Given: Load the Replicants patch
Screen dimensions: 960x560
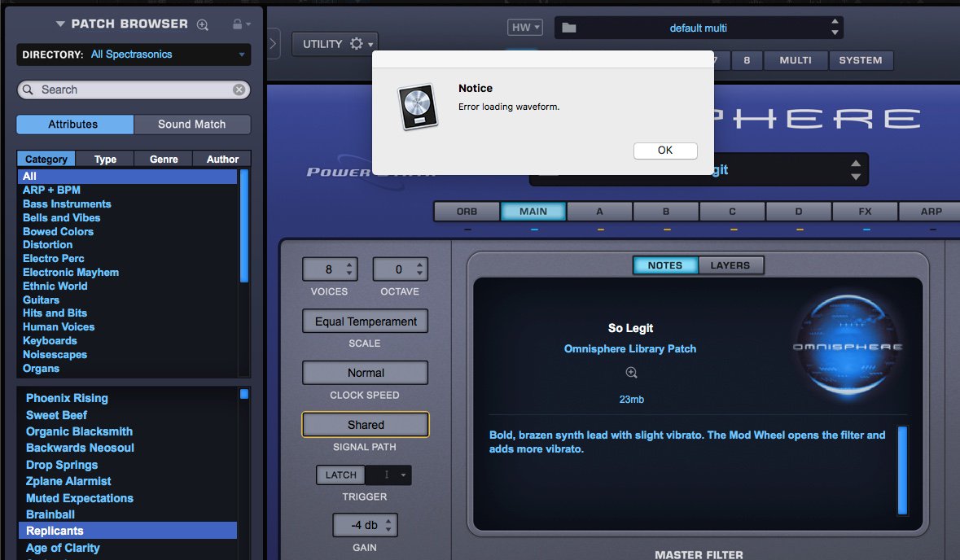Looking at the screenshot, I should [127, 531].
